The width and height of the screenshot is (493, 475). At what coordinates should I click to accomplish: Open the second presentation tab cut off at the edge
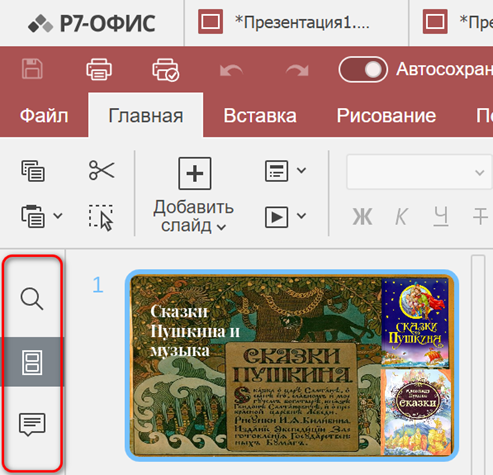point(451,23)
